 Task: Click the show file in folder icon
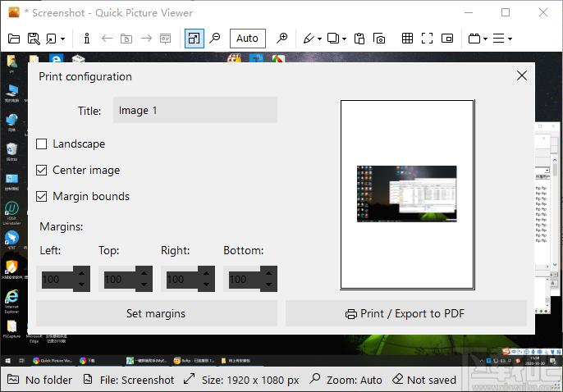pyautogui.click(x=126, y=39)
